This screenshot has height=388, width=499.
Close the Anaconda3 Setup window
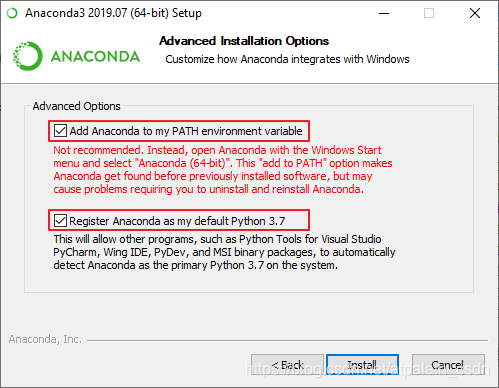pos(475,13)
